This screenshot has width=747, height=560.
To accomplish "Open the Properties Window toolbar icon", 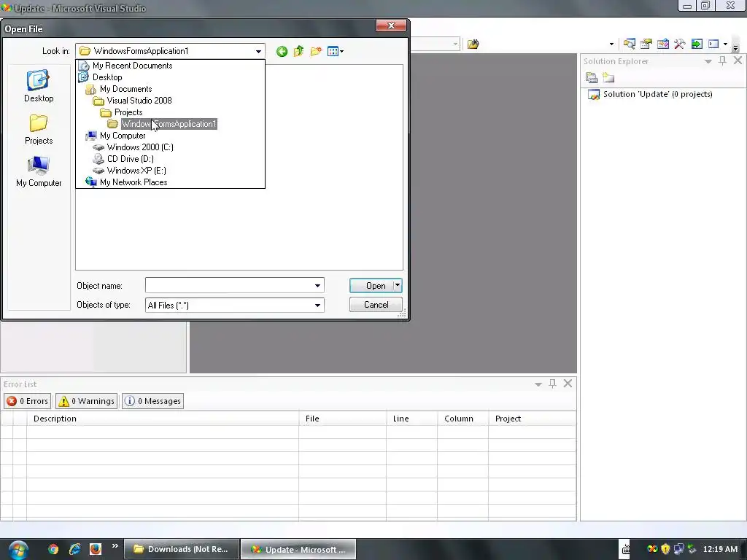I will 646,44.
